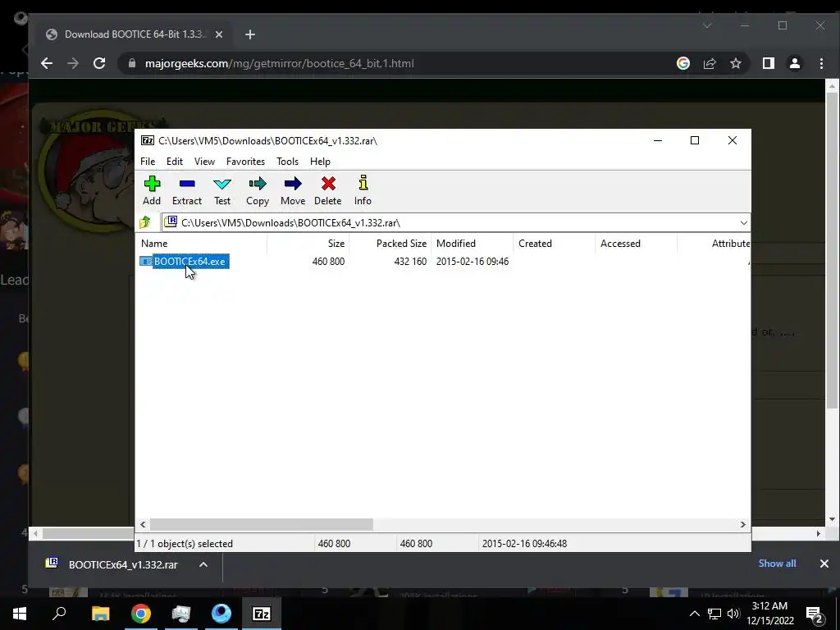
Task: Close the Download BOOTICE 64-Bit tab
Action: click(x=218, y=34)
